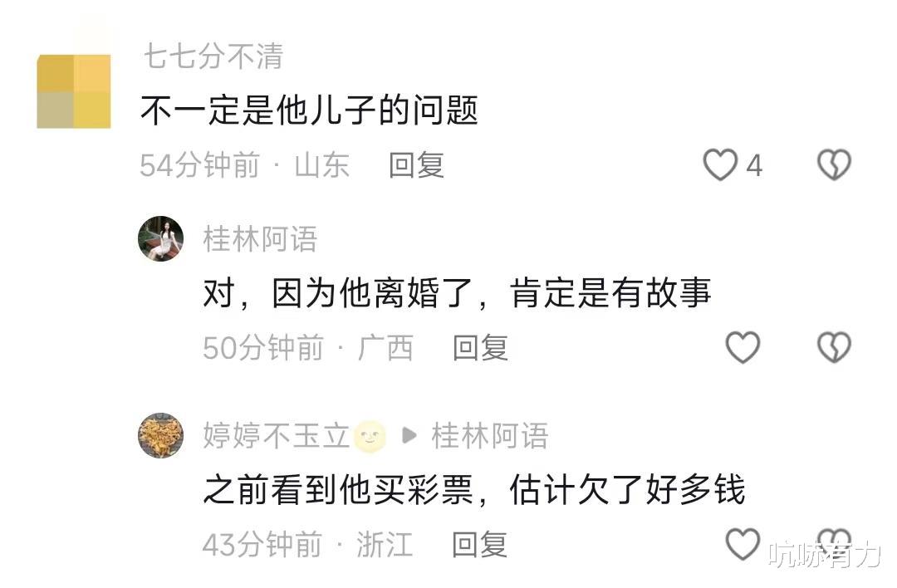Dislike 桂林阿语's reply from 广西

[x=834, y=347]
